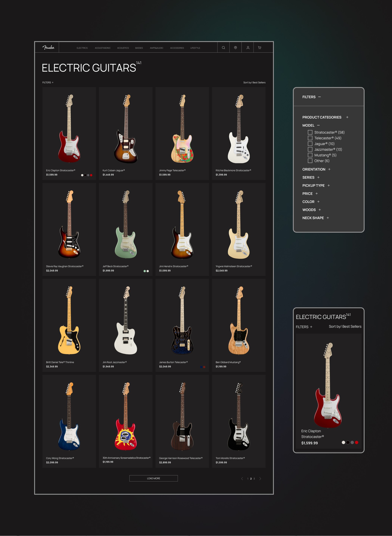The width and height of the screenshot is (392, 536).
Task: Expand the PICKUP TYPE filter section
Action: point(329,186)
